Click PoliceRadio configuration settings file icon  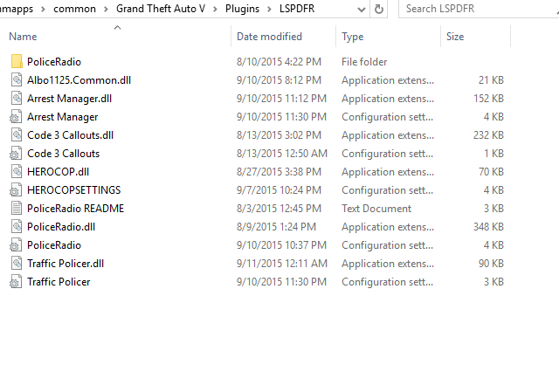16,245
